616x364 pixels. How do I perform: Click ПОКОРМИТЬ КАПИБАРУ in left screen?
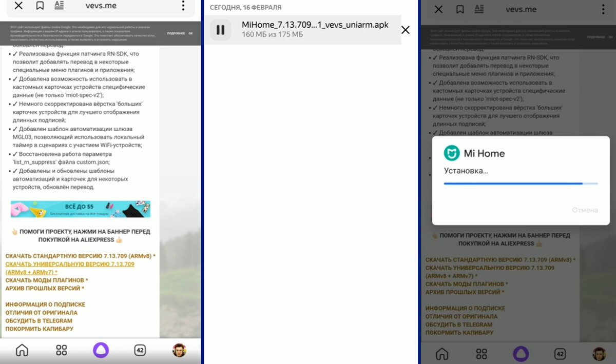click(40, 329)
